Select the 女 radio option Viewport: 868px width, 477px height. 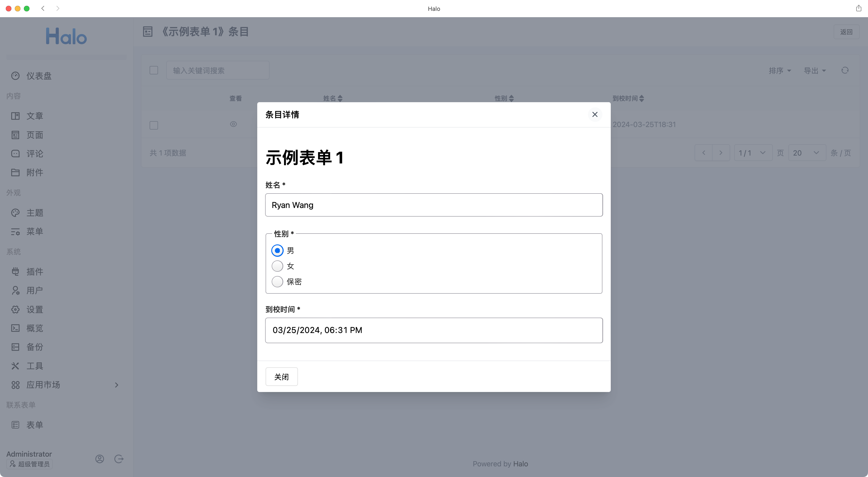pyautogui.click(x=277, y=266)
